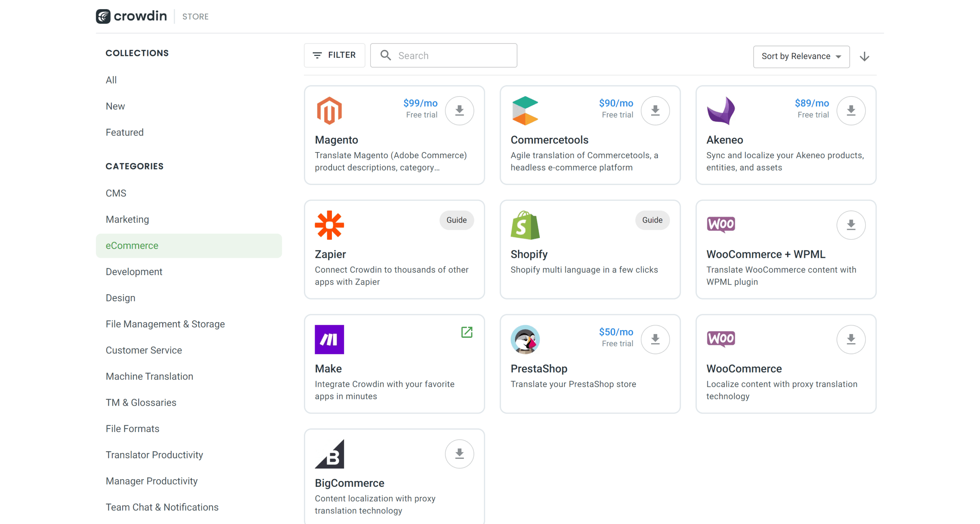Expand the Filter options panel
980x524 pixels.
point(334,56)
